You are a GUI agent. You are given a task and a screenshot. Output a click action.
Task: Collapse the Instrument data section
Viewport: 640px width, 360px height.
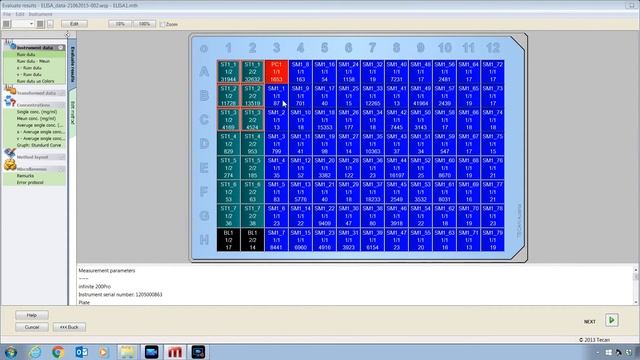61,48
